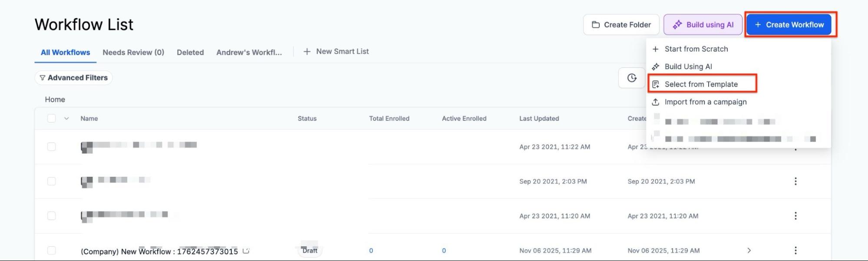Viewport: 868px width, 261px height.
Task: Click Start from Scratch option
Action: [696, 49]
